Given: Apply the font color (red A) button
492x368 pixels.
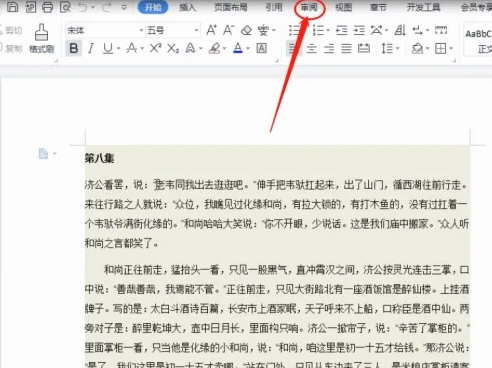Looking at the screenshot, I should 238,49.
